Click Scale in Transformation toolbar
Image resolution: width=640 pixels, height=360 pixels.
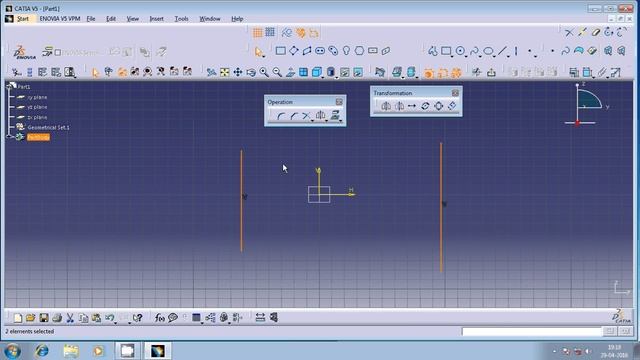click(x=438, y=106)
